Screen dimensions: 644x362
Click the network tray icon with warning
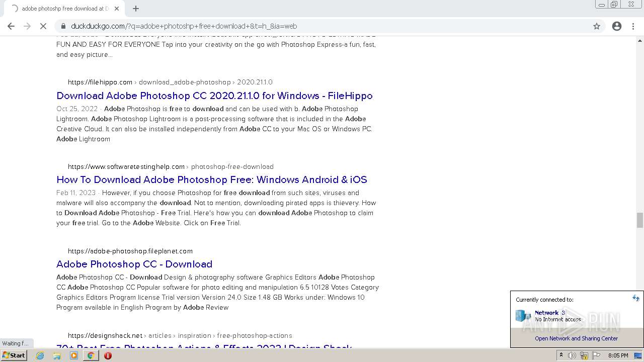(584, 355)
